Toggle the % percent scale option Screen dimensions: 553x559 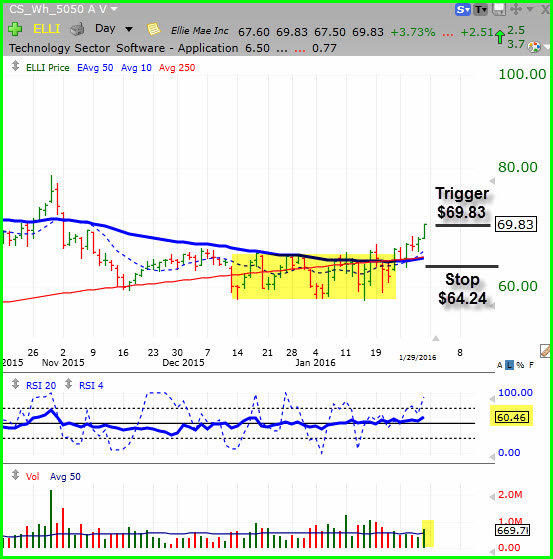tap(520, 365)
